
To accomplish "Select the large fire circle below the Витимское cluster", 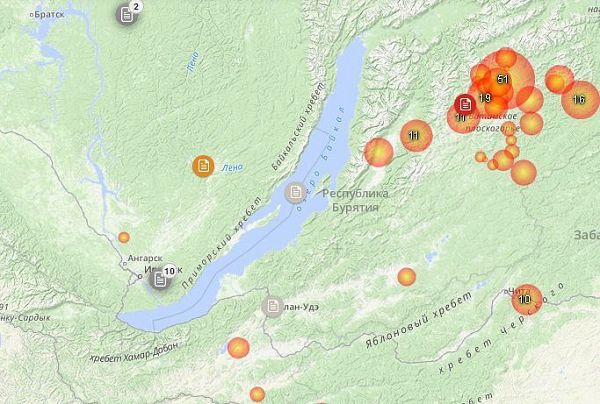I will [x=523, y=172].
